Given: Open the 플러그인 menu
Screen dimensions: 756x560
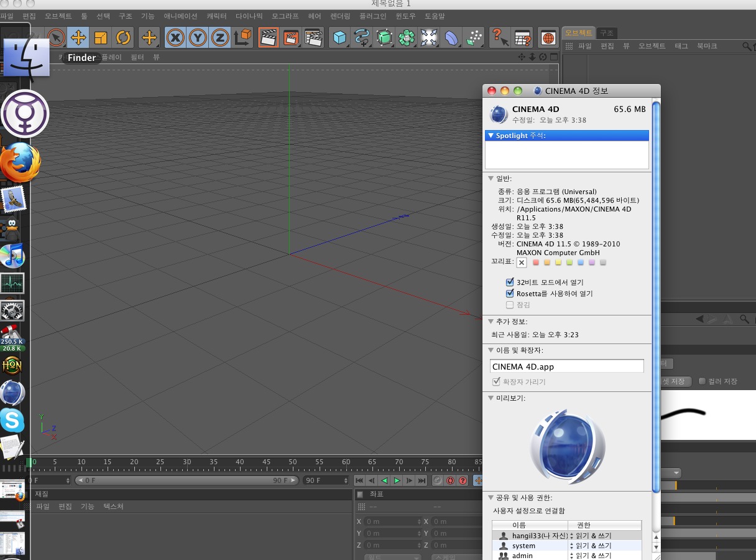Looking at the screenshot, I should pos(373,16).
